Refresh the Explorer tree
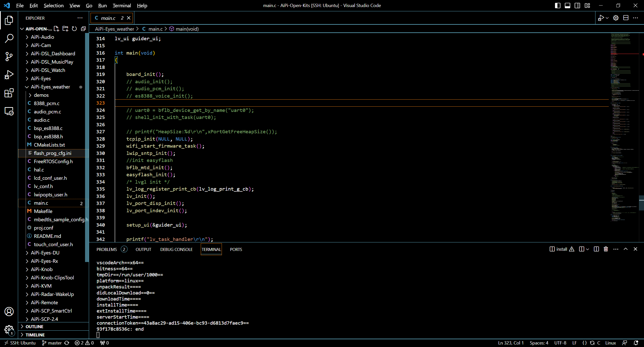The image size is (644, 347). 74,29
